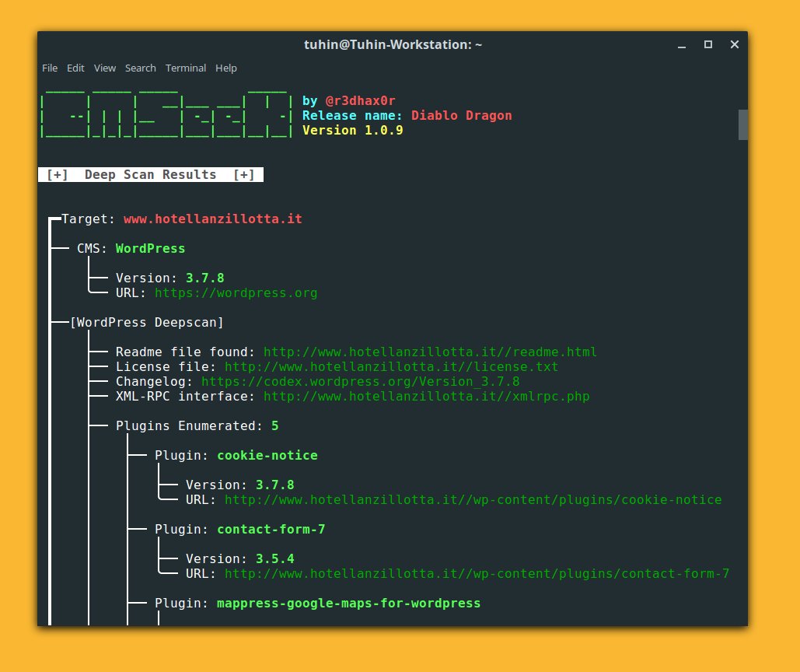
Task: Click the Deep Scan Results banner
Action: point(151,174)
